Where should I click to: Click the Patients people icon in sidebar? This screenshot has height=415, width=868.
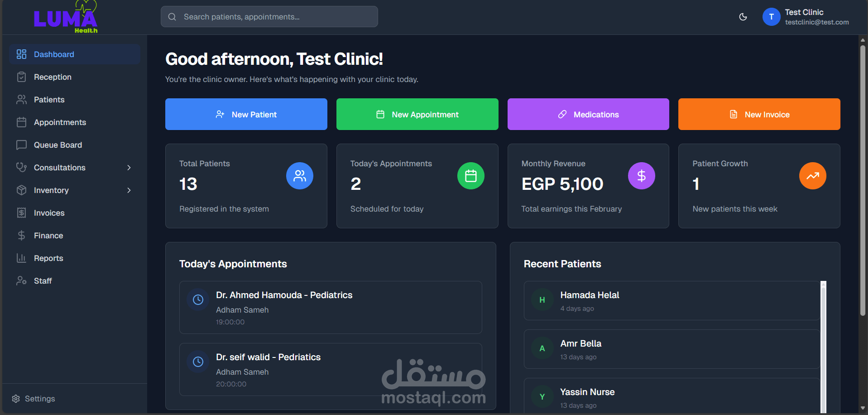[21, 100]
